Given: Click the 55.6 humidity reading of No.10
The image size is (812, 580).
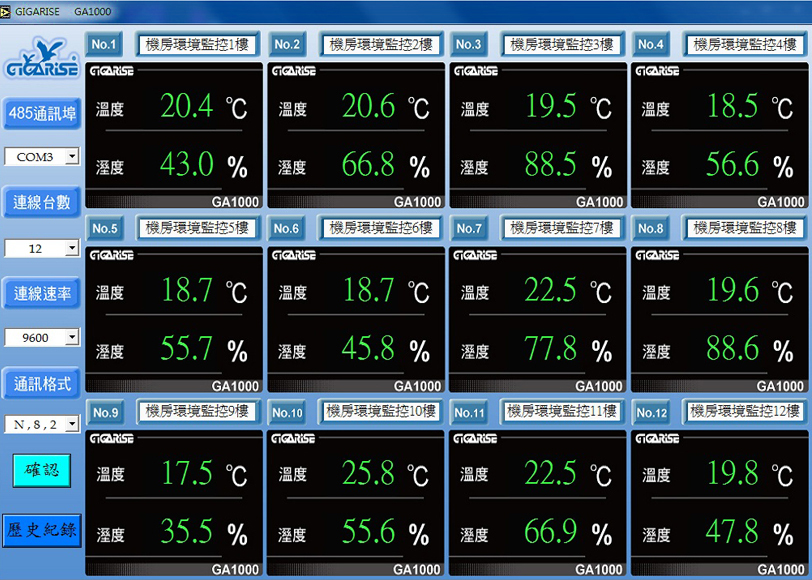Looking at the screenshot, I should click(368, 531).
